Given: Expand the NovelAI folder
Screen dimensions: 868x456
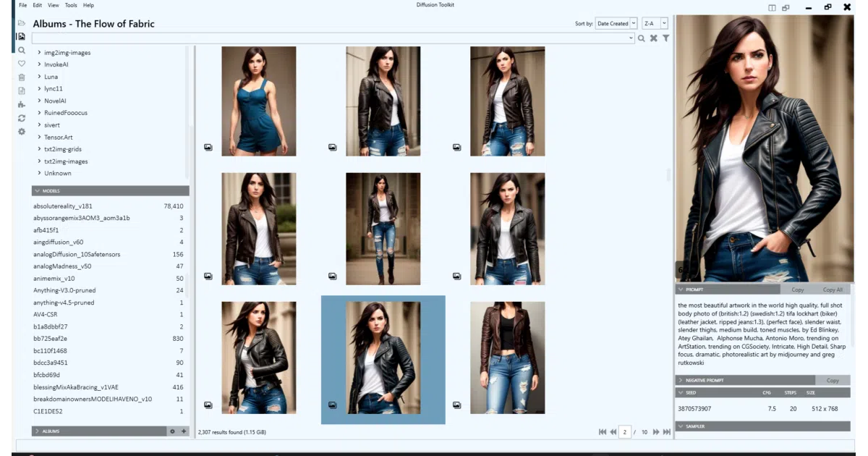Looking at the screenshot, I should coord(39,101).
